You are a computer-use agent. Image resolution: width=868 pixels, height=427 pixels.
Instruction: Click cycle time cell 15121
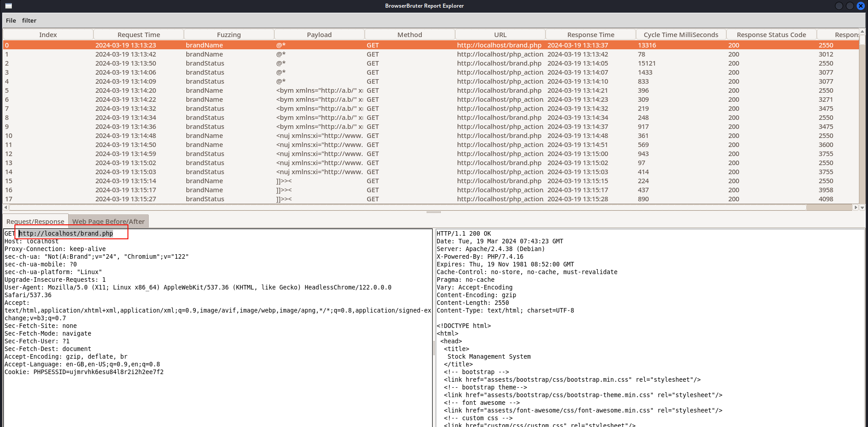(646, 63)
